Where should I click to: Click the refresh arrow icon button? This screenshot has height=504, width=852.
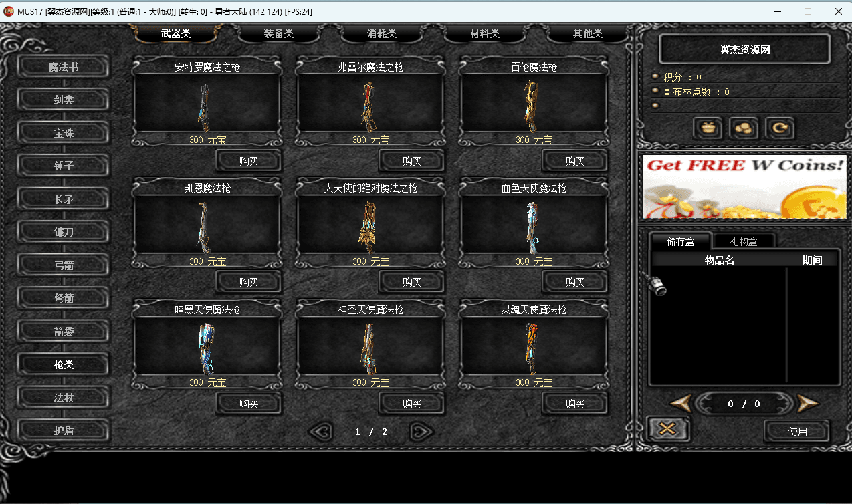coord(779,128)
